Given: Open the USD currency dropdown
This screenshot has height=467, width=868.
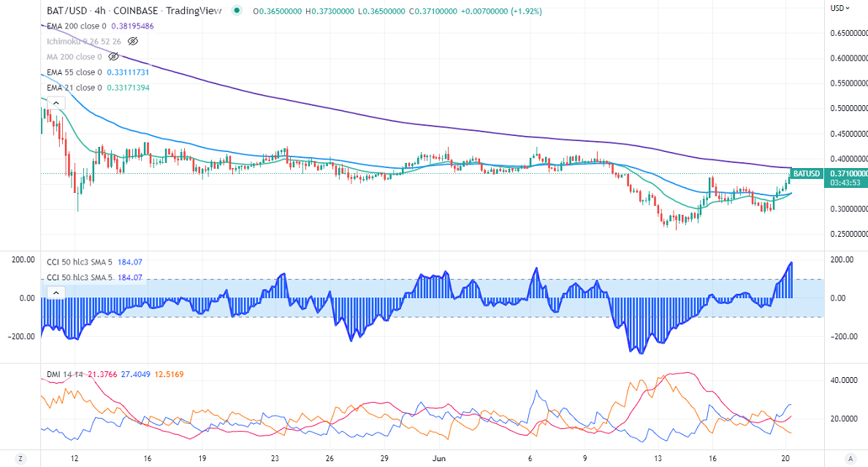Looking at the screenshot, I should pos(840,8).
